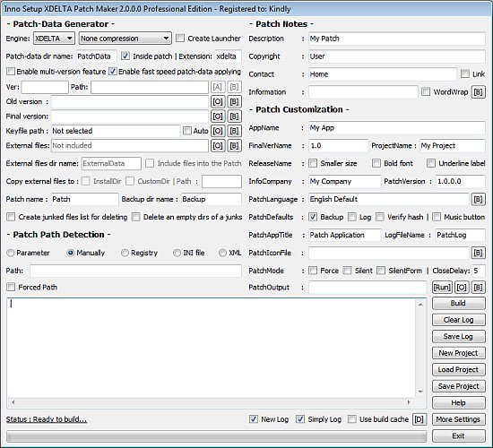Click the [B] button for PatchIconFile

(478, 253)
